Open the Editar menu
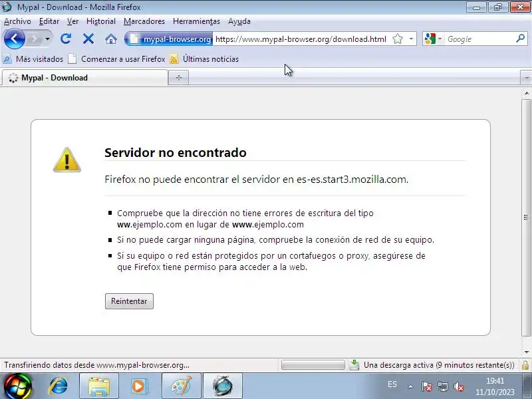The image size is (532, 399). point(49,21)
